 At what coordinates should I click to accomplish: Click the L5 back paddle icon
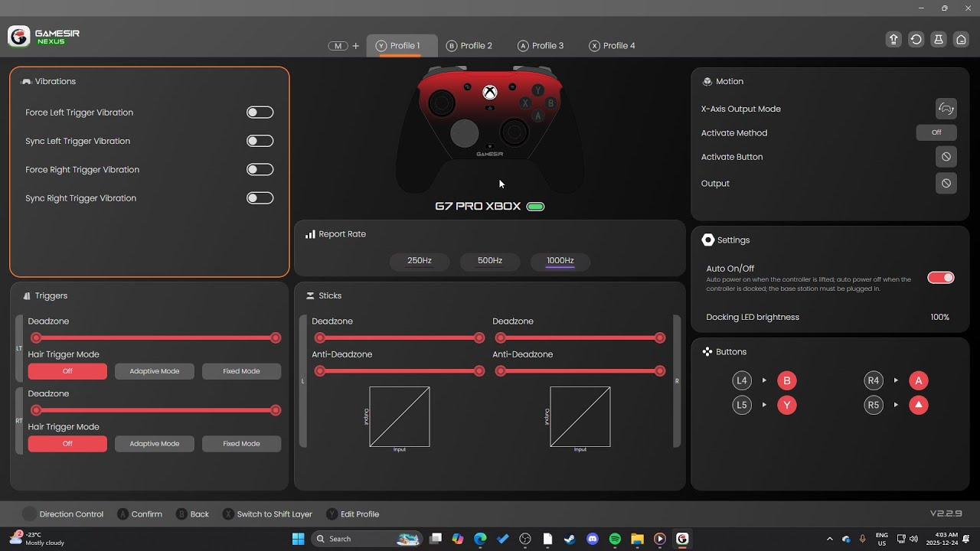(x=742, y=405)
